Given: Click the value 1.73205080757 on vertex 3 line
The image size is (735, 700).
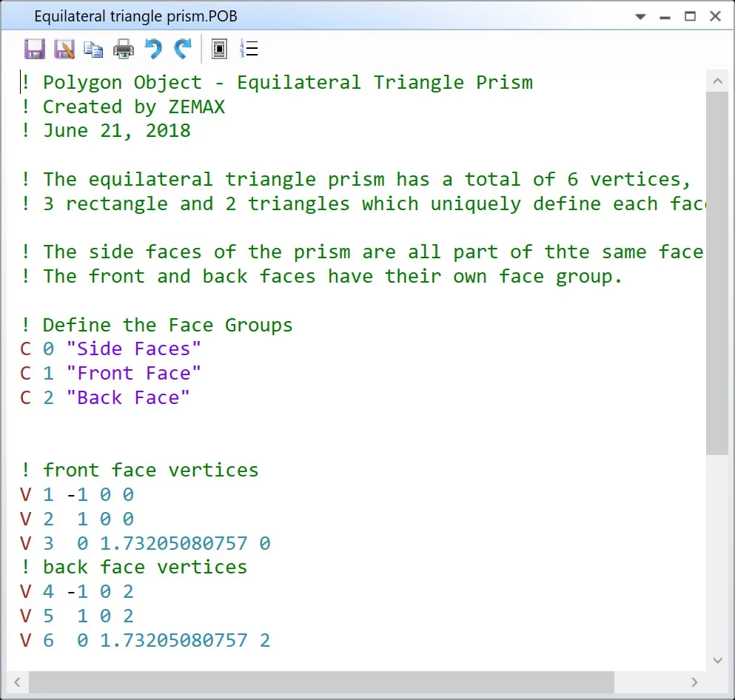Looking at the screenshot, I should 173,543.
